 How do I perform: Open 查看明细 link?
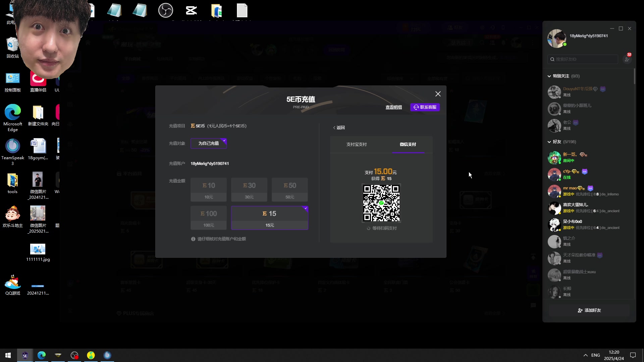pyautogui.click(x=393, y=107)
